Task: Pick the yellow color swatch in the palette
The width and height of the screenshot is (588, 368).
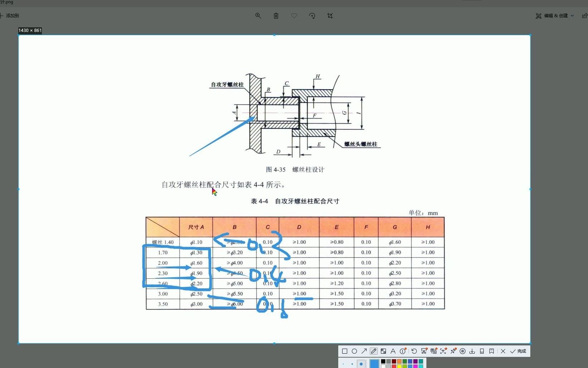Action: click(x=399, y=366)
